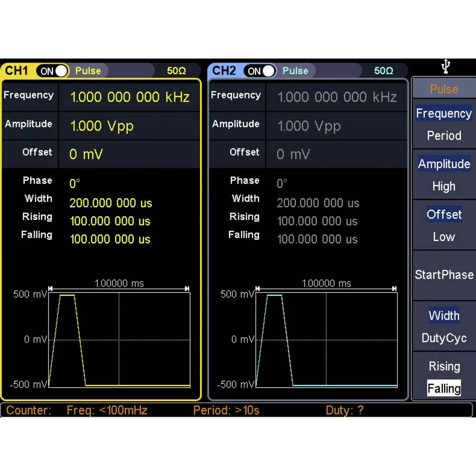Open the StartPhase setting

click(x=444, y=275)
